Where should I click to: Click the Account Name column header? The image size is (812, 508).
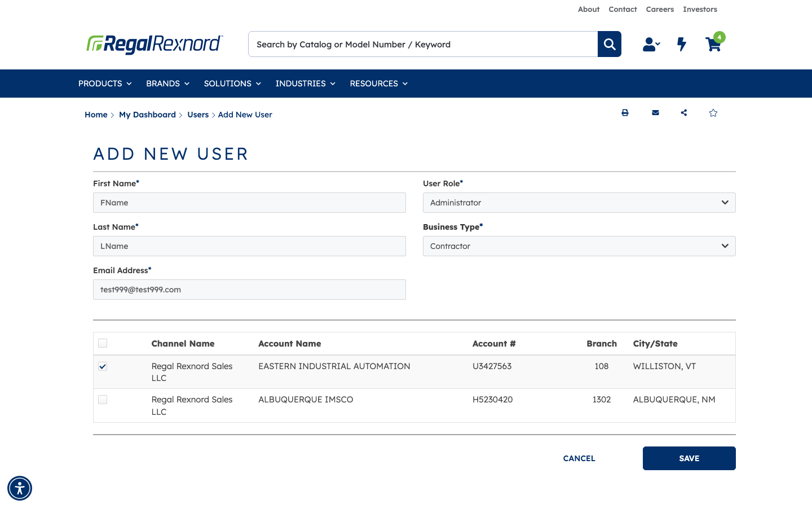(290, 344)
